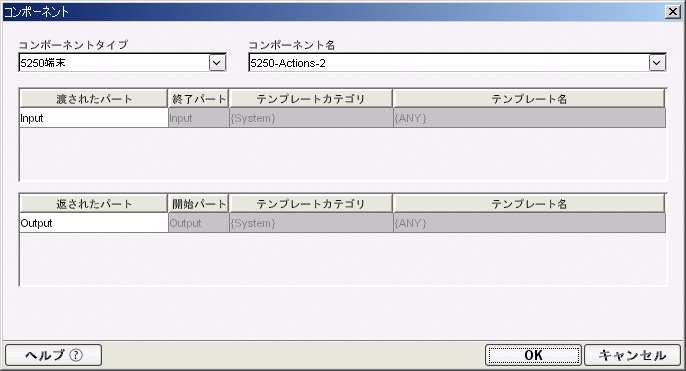Viewport: 686px width, 371px height.
Task: Click {ANY} template name in Output row
Action: (529, 223)
